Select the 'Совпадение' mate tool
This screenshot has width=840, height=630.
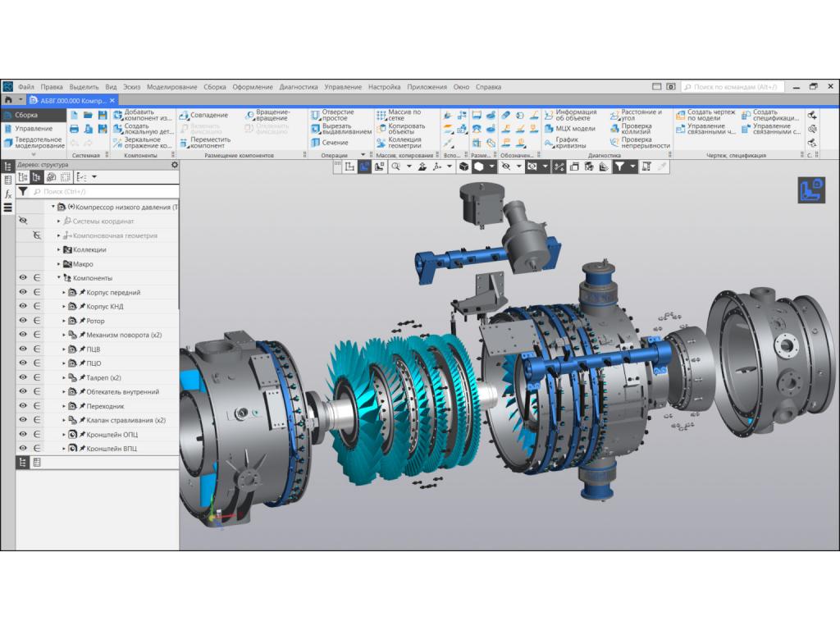pyautogui.click(x=203, y=116)
